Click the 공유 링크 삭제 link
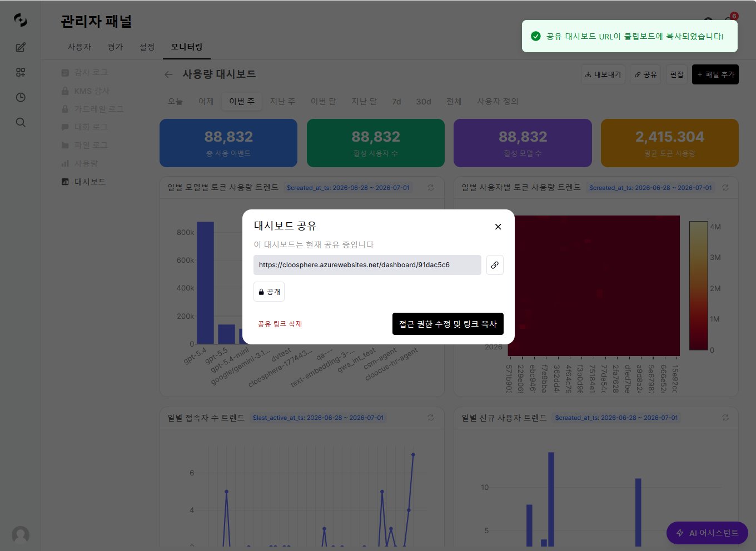 point(280,324)
